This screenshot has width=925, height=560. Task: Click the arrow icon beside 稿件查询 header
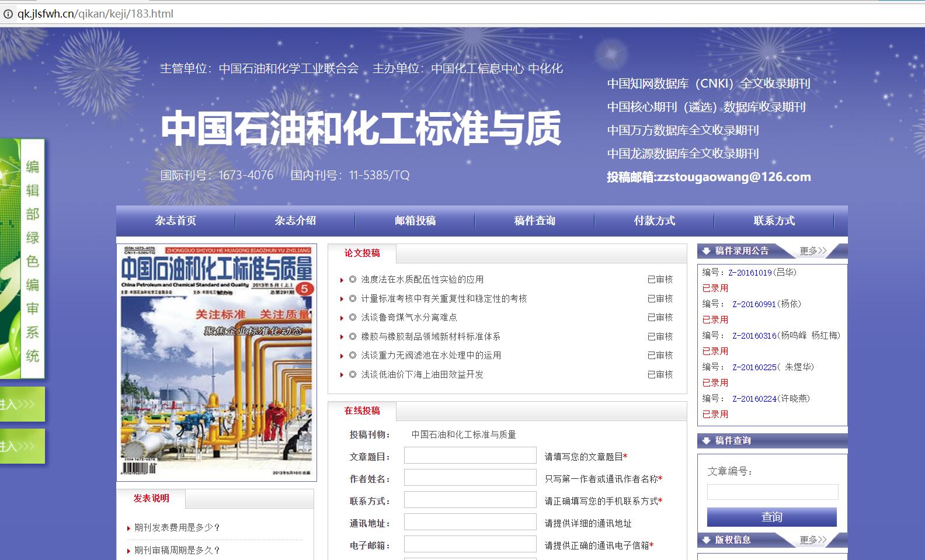pyautogui.click(x=707, y=441)
